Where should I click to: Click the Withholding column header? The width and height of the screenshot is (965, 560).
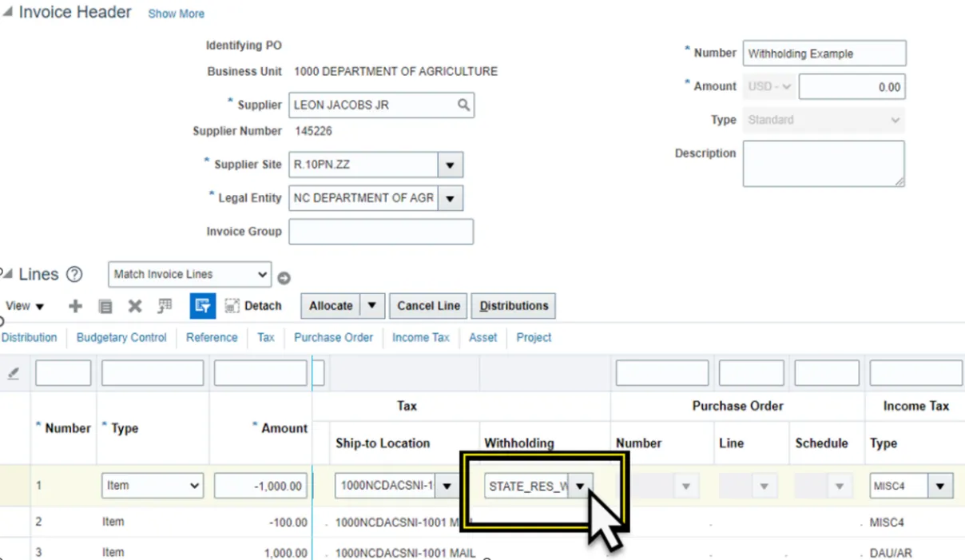point(519,443)
